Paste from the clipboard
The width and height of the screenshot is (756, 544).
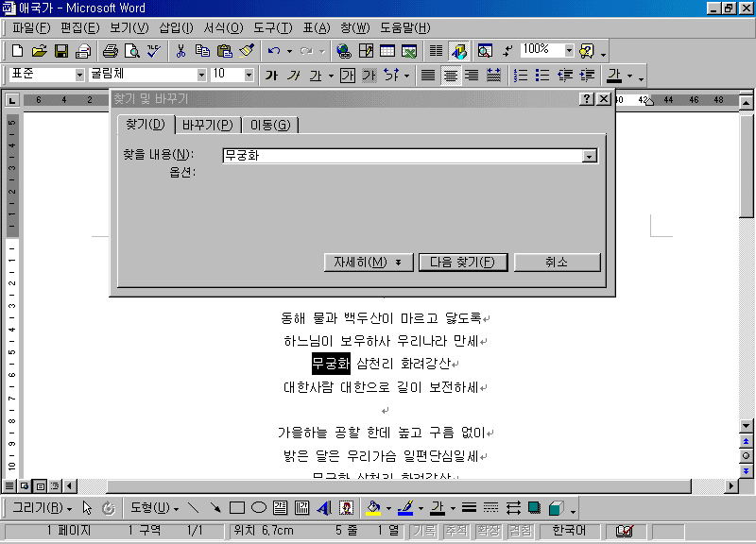coord(225,51)
